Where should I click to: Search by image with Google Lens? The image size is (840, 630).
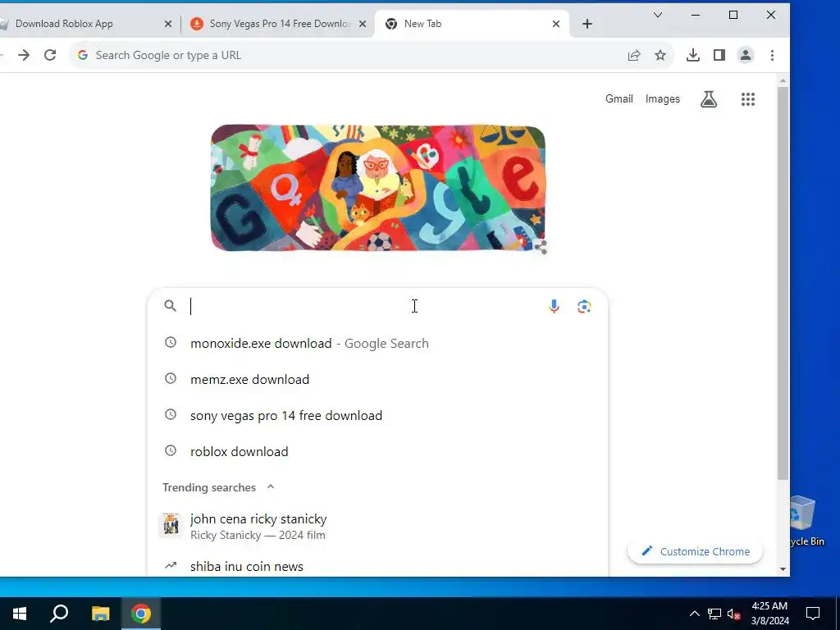point(584,307)
